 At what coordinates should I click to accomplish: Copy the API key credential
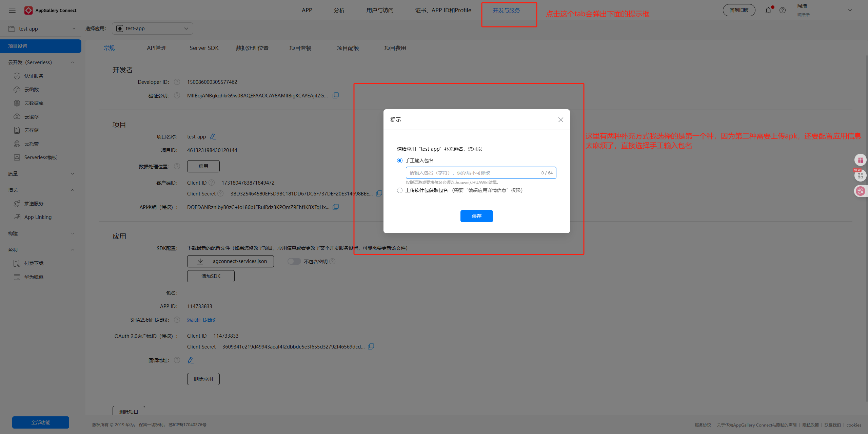tap(336, 207)
